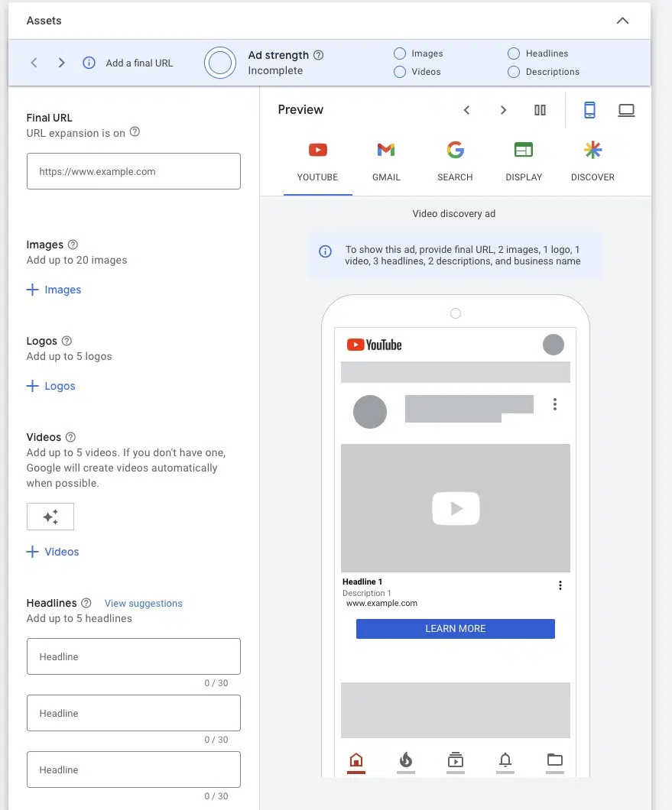672x810 pixels.
Task: Click the Images status circle in Ad strength
Action: point(399,53)
